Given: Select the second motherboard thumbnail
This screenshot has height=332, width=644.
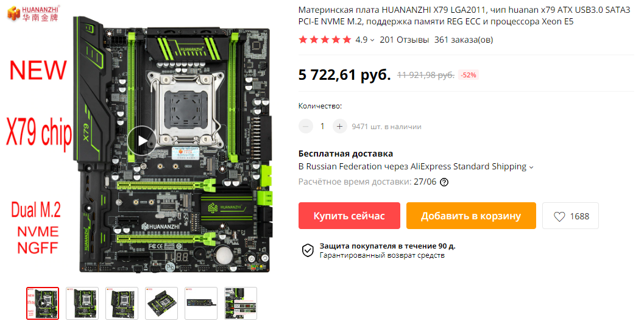Looking at the screenshot, I should tap(82, 303).
